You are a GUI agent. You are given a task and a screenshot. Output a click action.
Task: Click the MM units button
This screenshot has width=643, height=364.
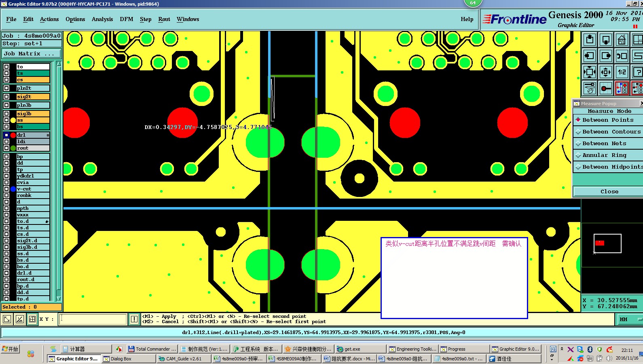[628, 320]
